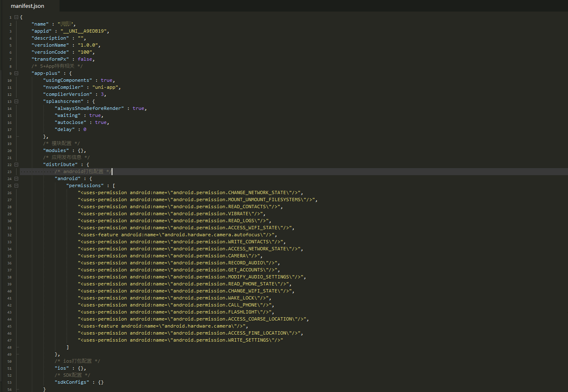Collapse the "app-plus" block fold marker
This screenshot has width=568, height=392.
pos(16,73)
